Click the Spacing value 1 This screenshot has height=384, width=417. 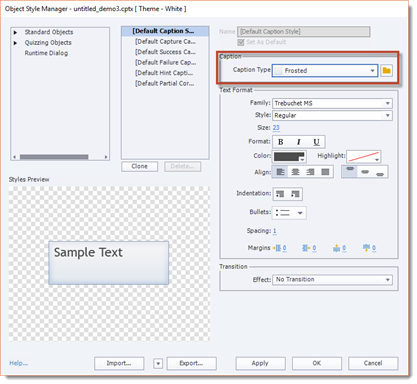point(274,231)
